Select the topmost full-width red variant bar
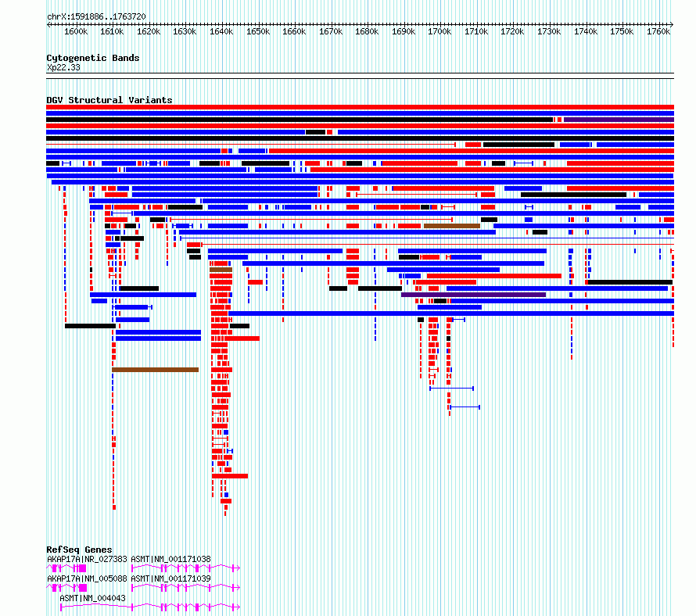 pyautogui.click(x=360, y=107)
